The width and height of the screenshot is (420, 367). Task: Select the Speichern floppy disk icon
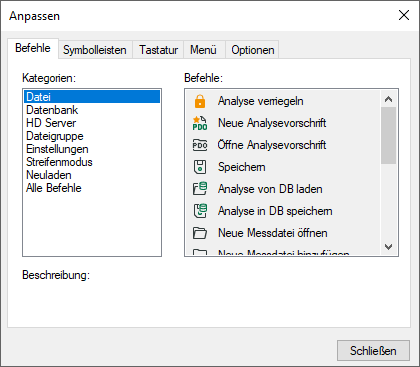tap(200, 167)
